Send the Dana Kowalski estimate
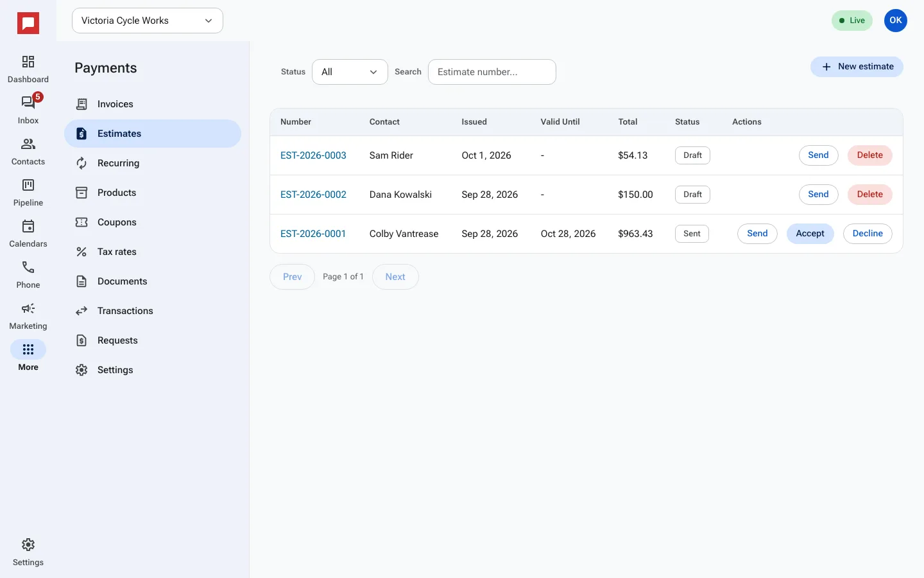 point(818,195)
